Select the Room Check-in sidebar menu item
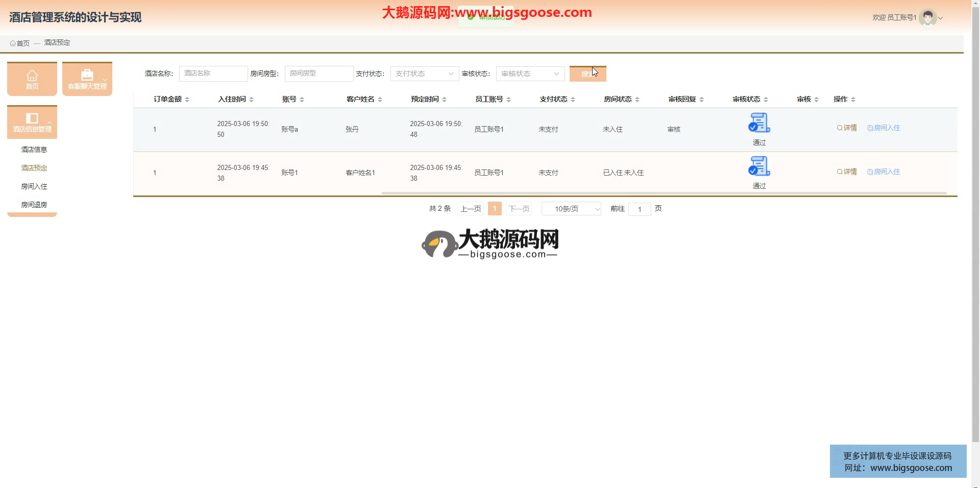 [34, 186]
